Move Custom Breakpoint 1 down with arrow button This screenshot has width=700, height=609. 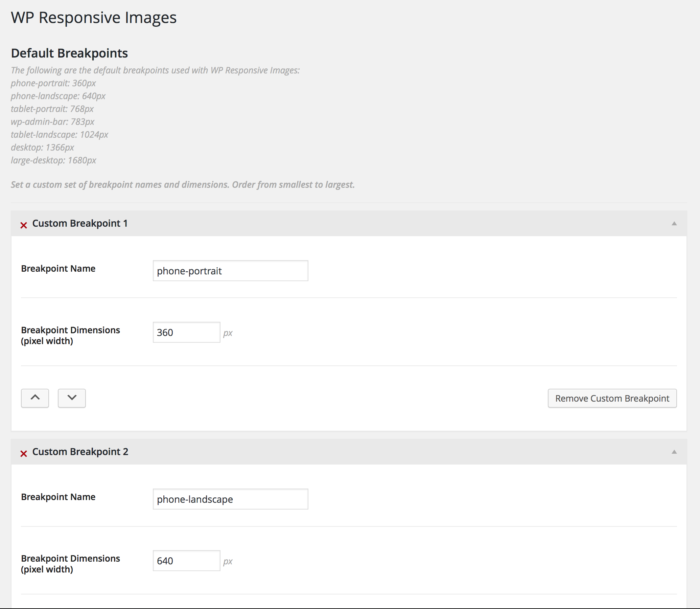point(72,398)
